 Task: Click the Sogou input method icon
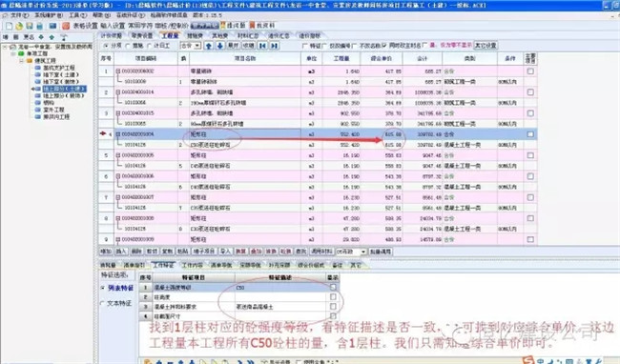[x=527, y=360]
